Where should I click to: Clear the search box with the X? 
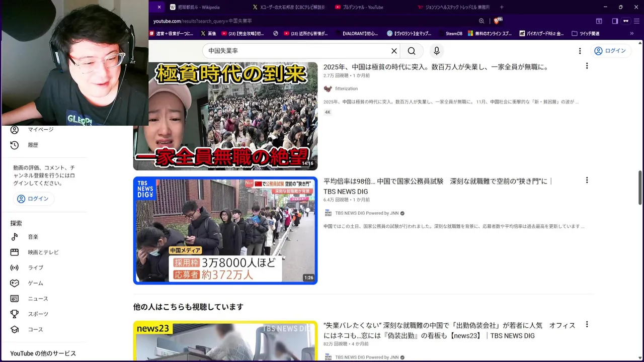tap(394, 51)
